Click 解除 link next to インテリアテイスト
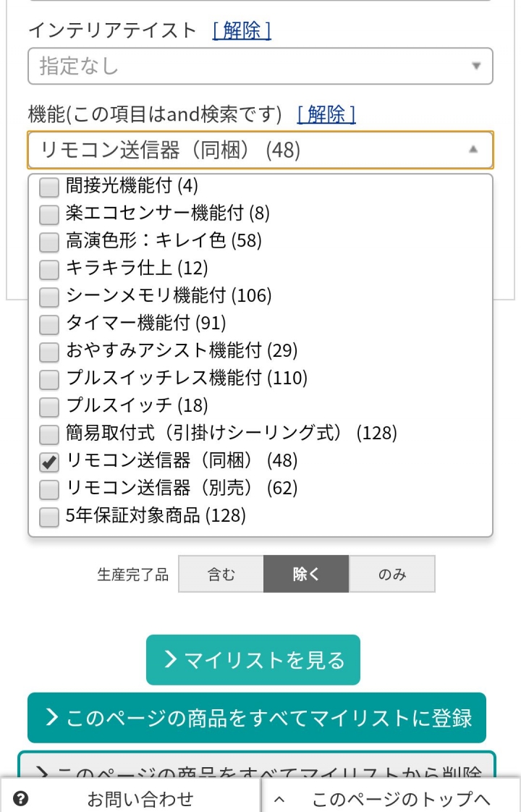 [x=242, y=30]
